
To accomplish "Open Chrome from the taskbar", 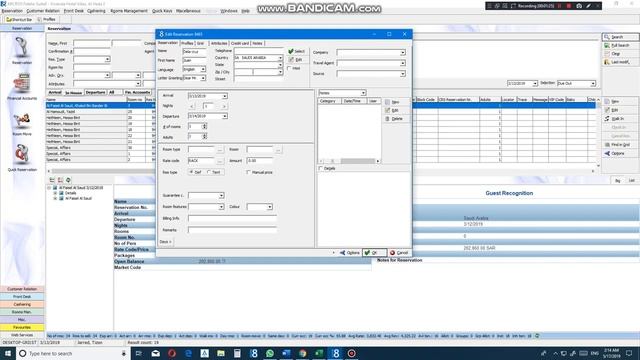I will coord(302,353).
